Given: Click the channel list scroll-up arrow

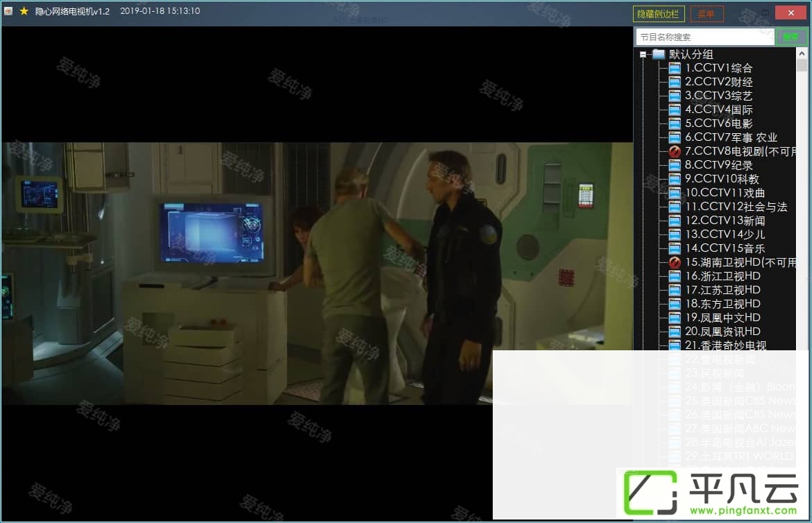Looking at the screenshot, I should [802, 53].
